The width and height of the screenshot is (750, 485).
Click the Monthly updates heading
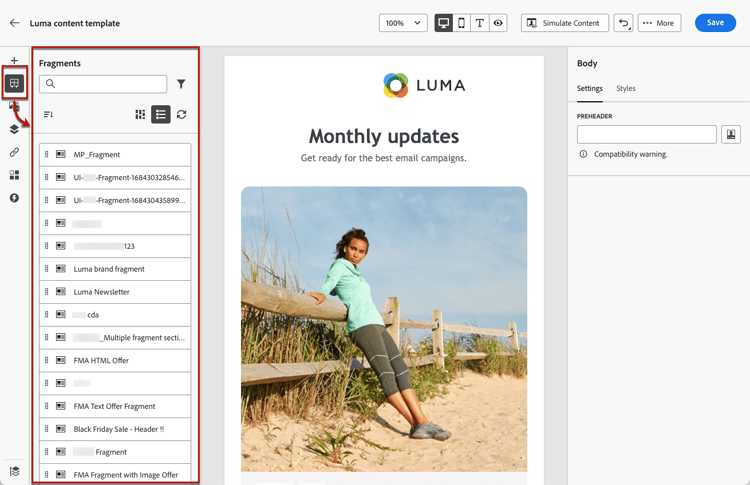(x=384, y=136)
